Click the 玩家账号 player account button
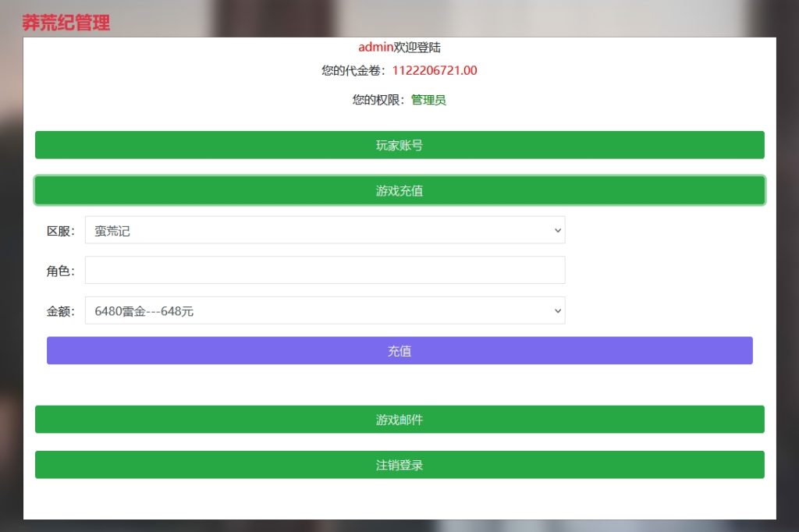Viewport: 799px width, 532px height. (x=399, y=144)
